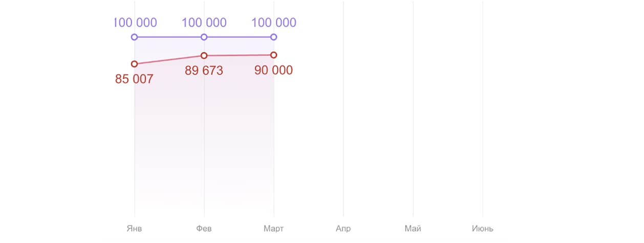Click the purple February data point
Image resolution: width=644 pixels, height=243 pixels.
pyautogui.click(x=204, y=37)
